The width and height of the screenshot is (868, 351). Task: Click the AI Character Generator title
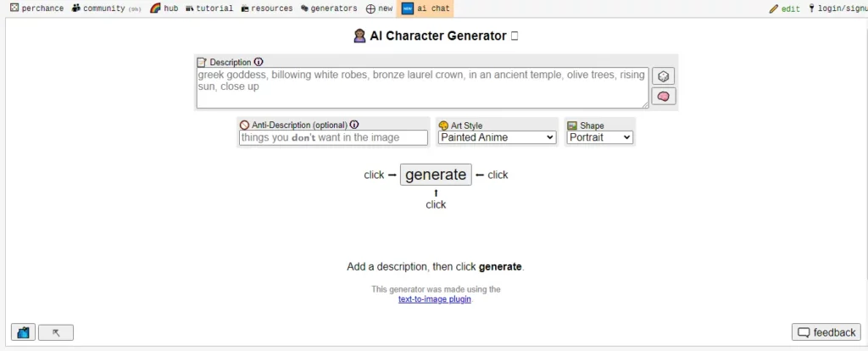point(436,36)
